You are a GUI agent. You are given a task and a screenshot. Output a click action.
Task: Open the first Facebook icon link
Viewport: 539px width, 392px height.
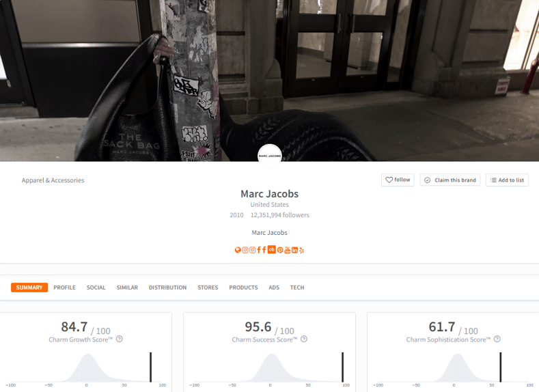(x=259, y=250)
